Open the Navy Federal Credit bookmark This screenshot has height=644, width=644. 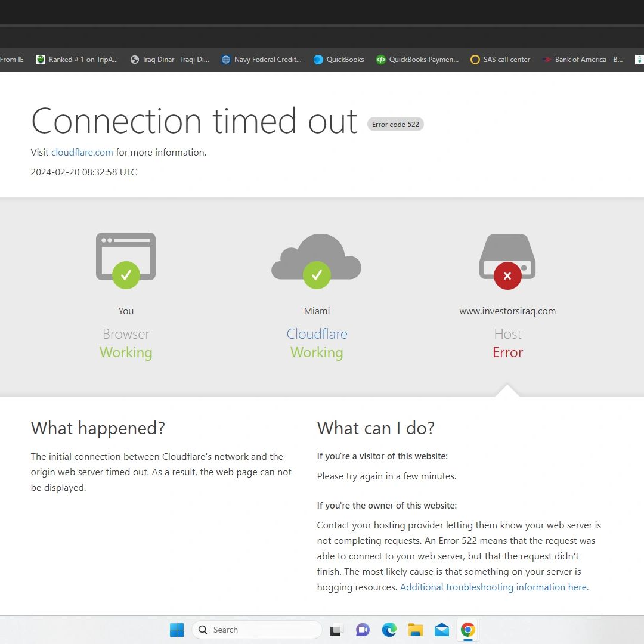pos(262,60)
